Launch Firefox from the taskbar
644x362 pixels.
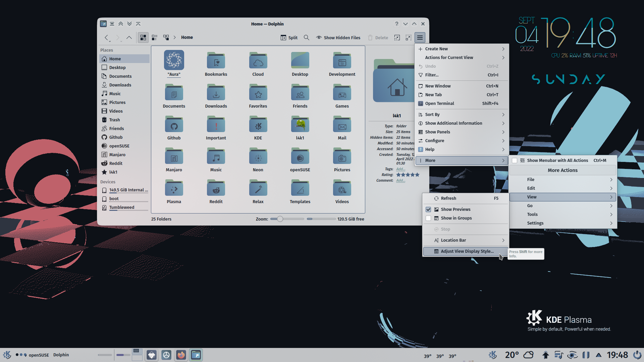[x=181, y=355]
